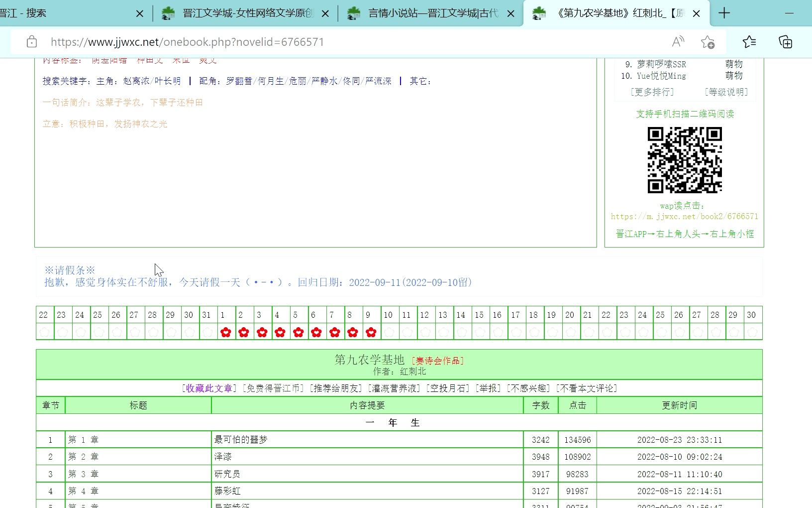The height and width of the screenshot is (508, 812).
Task: Click the site lock icon in address bar
Action: pos(31,42)
